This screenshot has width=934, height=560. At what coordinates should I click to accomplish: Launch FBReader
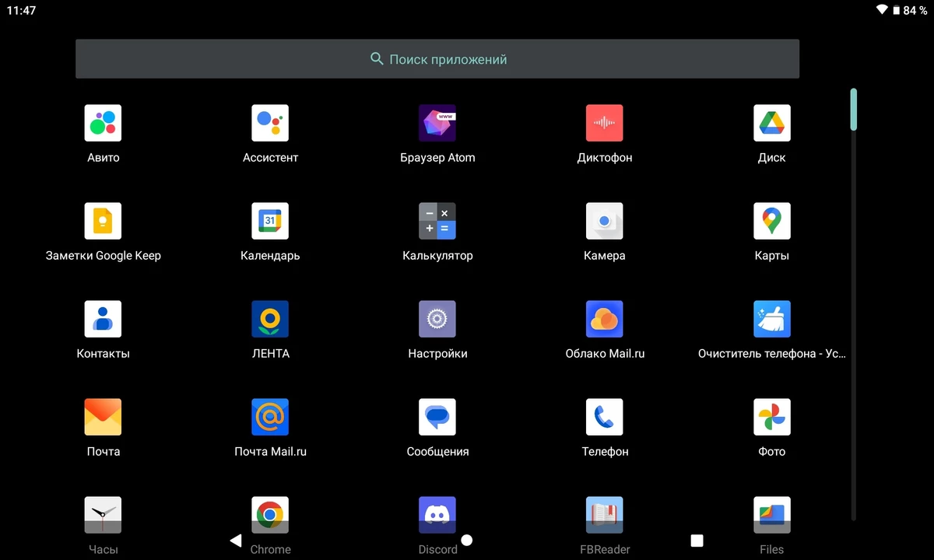(605, 515)
